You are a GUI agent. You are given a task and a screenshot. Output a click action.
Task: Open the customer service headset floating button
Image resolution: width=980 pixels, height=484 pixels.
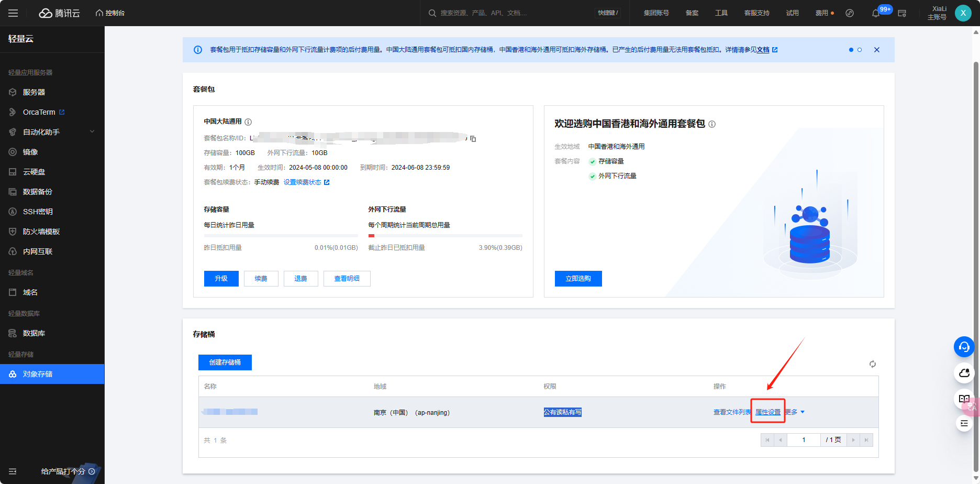pyautogui.click(x=964, y=347)
